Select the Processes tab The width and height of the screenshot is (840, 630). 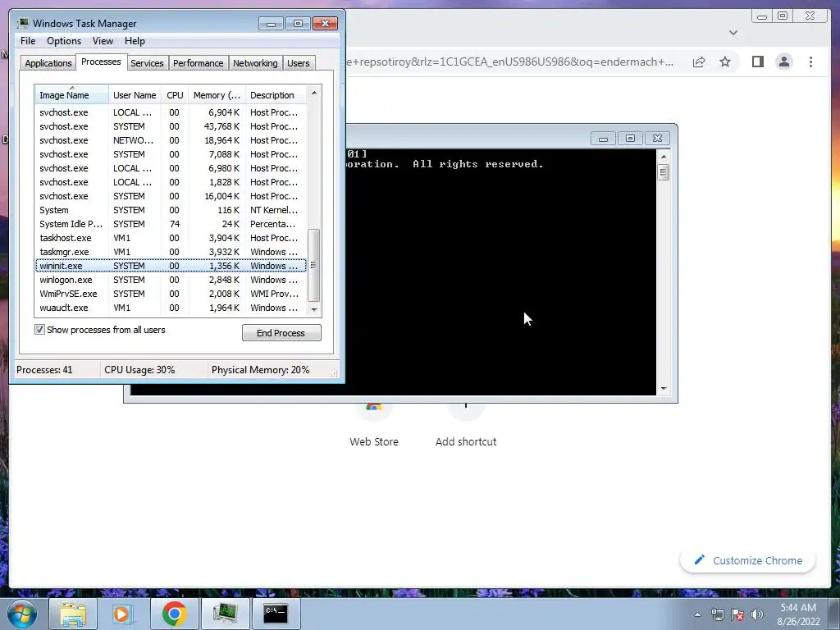click(101, 62)
